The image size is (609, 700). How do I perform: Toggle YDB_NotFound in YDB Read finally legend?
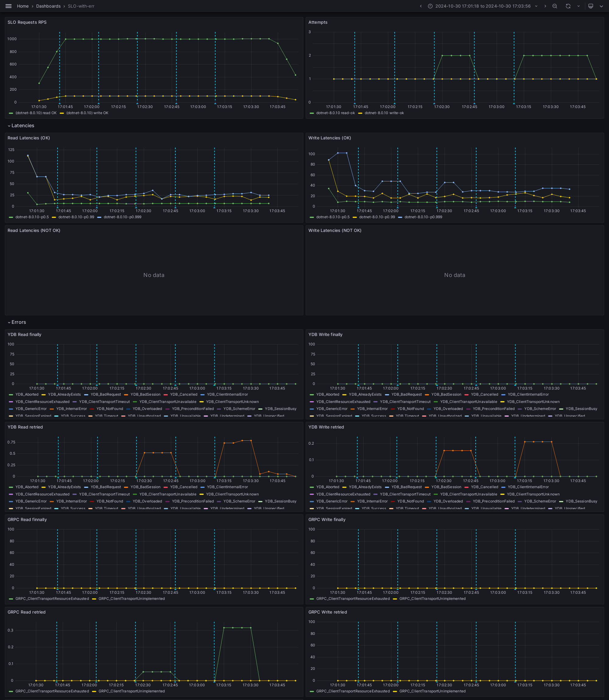pos(110,409)
